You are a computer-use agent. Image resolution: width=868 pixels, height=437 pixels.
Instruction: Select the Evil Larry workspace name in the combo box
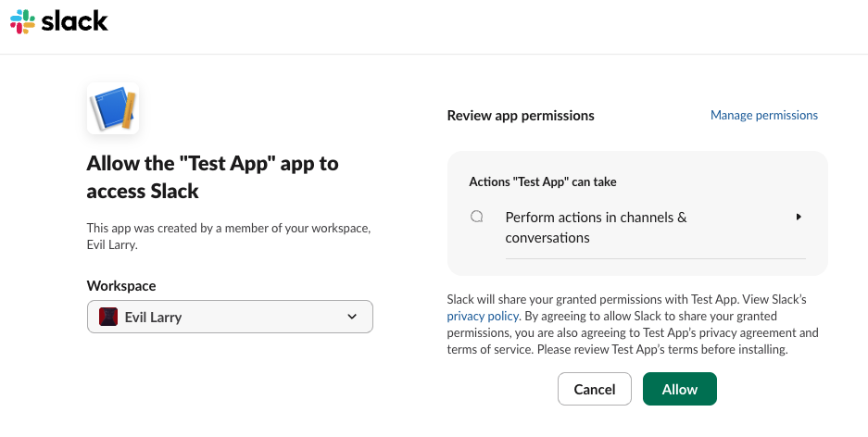click(x=153, y=317)
